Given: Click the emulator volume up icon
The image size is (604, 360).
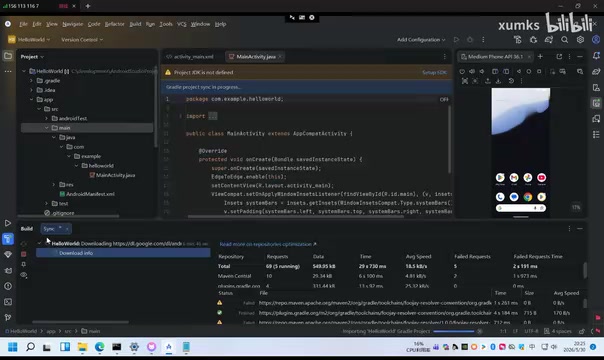Looking at the screenshot, I should [x=472, y=72].
